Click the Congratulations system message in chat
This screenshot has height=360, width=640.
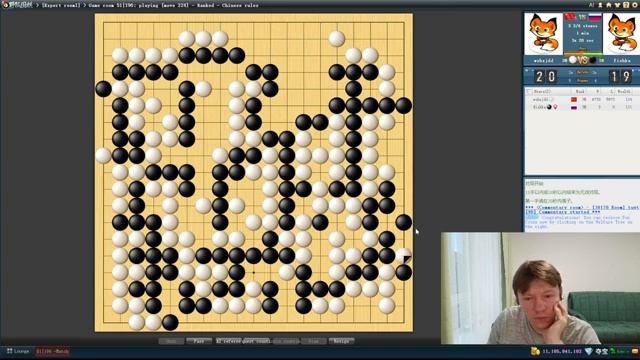pyautogui.click(x=578, y=222)
